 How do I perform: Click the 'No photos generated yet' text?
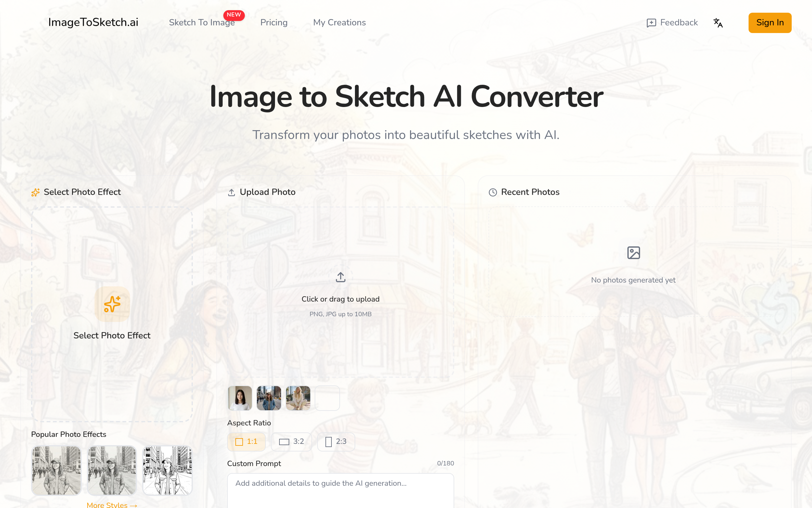coord(633,280)
